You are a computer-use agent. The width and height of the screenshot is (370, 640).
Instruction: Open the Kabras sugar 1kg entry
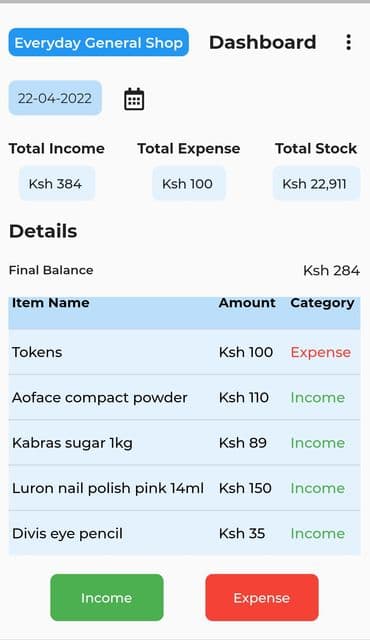click(x=184, y=443)
